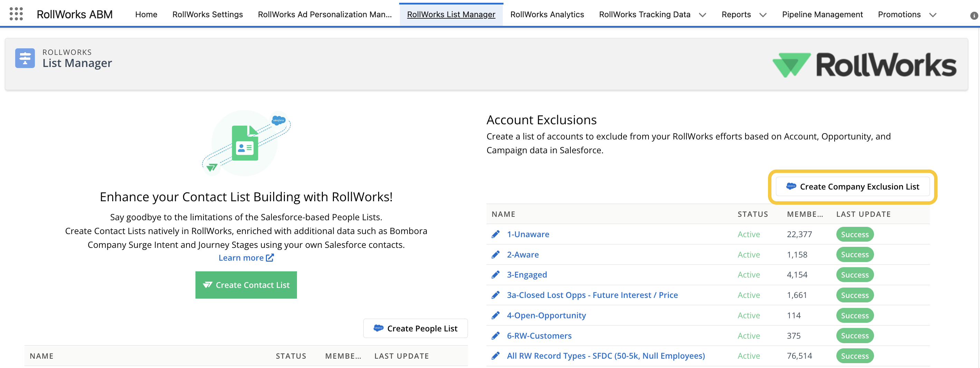The height and width of the screenshot is (368, 980).
Task: Follow the Learn more link
Action: point(246,258)
